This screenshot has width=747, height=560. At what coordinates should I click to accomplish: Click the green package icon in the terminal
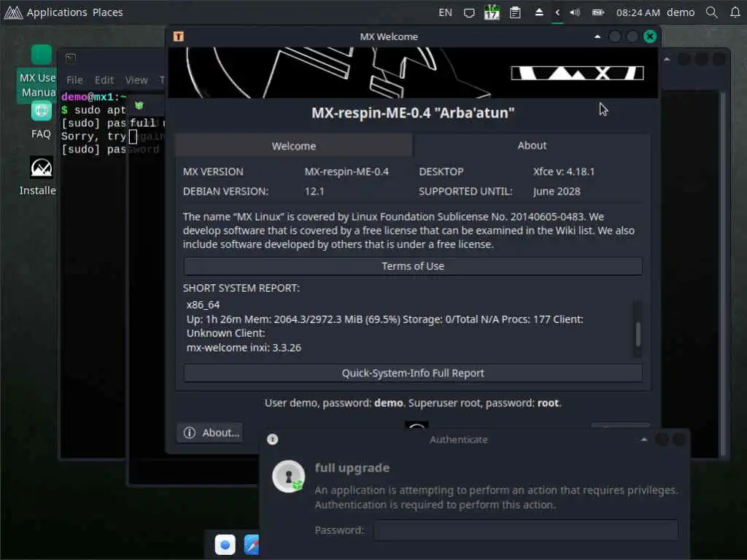[139, 105]
